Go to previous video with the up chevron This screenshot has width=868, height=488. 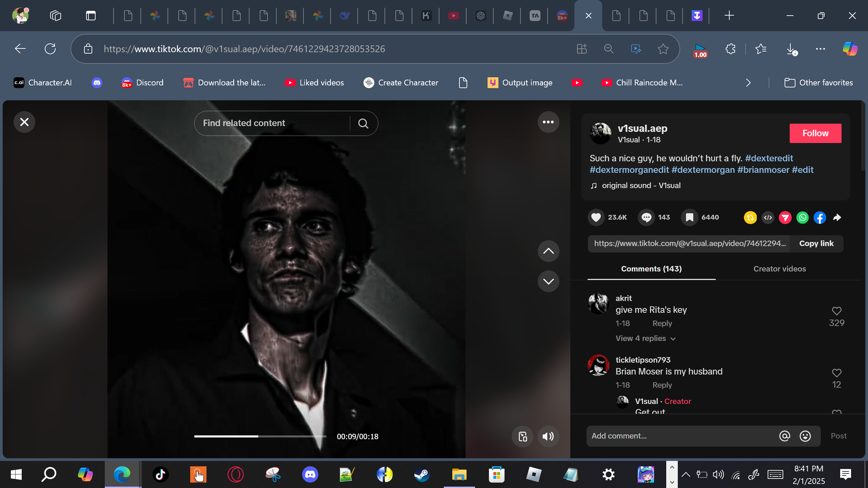(x=548, y=251)
